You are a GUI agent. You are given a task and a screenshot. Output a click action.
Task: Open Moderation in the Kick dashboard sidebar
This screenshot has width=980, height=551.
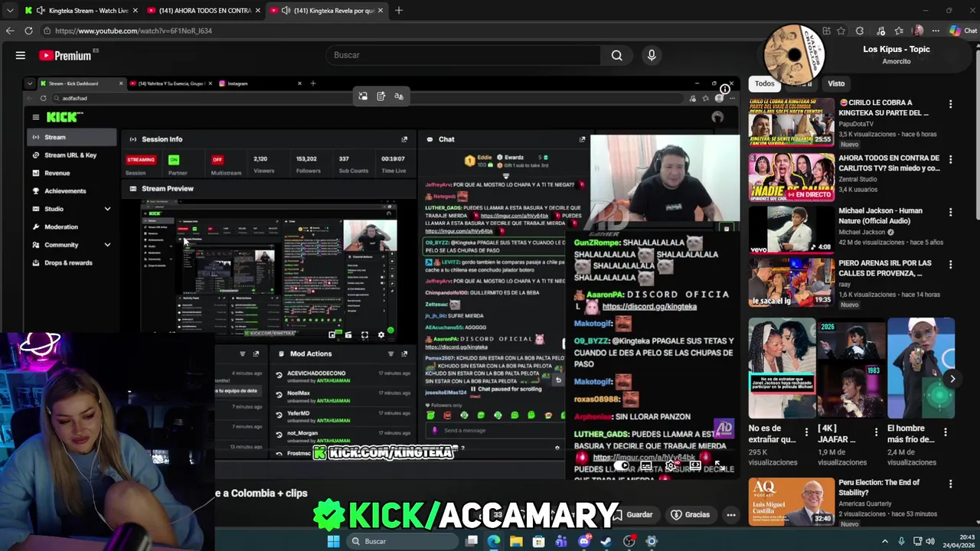pos(61,227)
